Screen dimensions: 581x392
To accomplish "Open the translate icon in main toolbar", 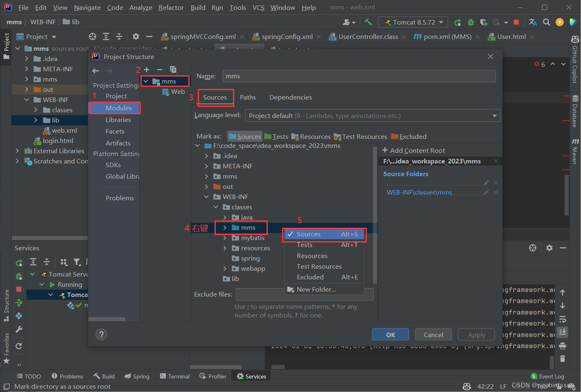I will (533, 22).
